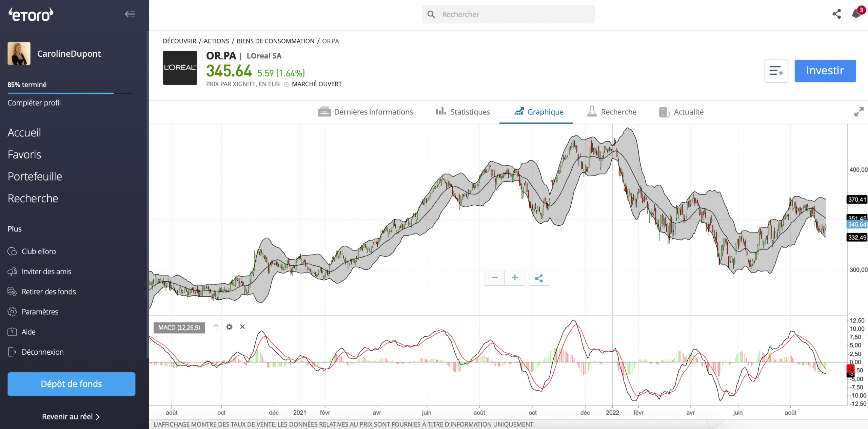This screenshot has width=868, height=429.
Task: Open the Compléter profil link
Action: point(34,103)
